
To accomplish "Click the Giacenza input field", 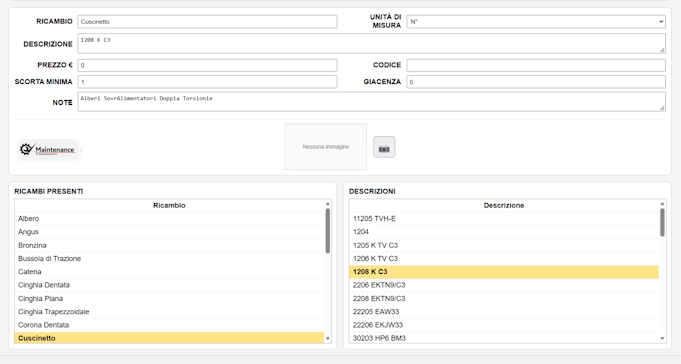I will point(536,82).
